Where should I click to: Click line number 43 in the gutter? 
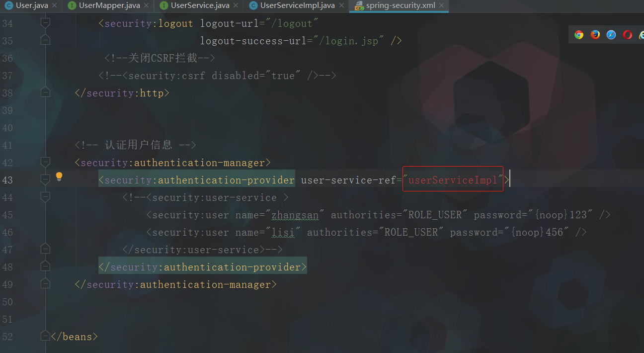[x=7, y=180]
